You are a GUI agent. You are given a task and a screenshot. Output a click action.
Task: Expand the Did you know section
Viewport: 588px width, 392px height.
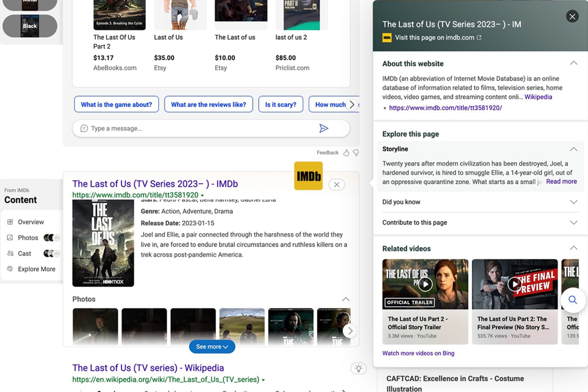coord(573,202)
